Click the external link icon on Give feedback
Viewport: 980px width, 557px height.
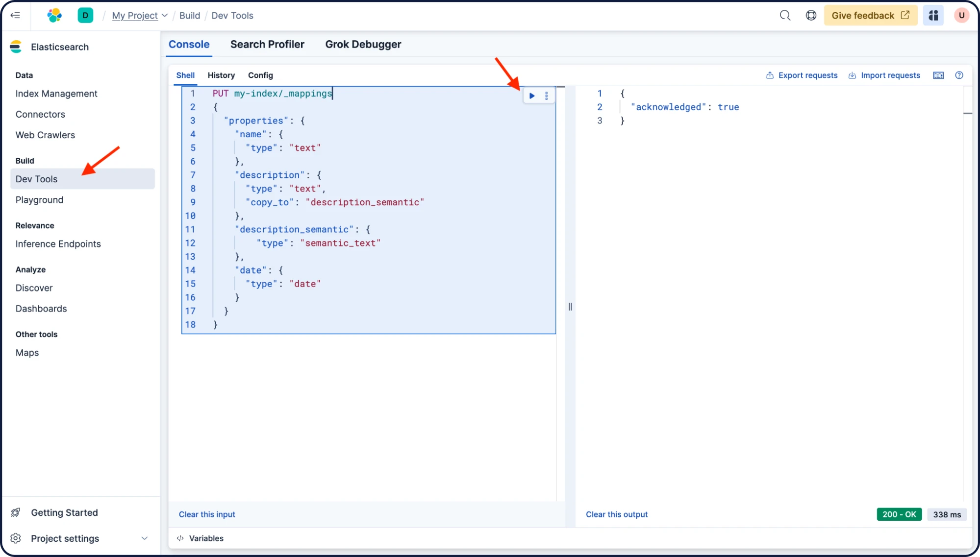tap(905, 15)
